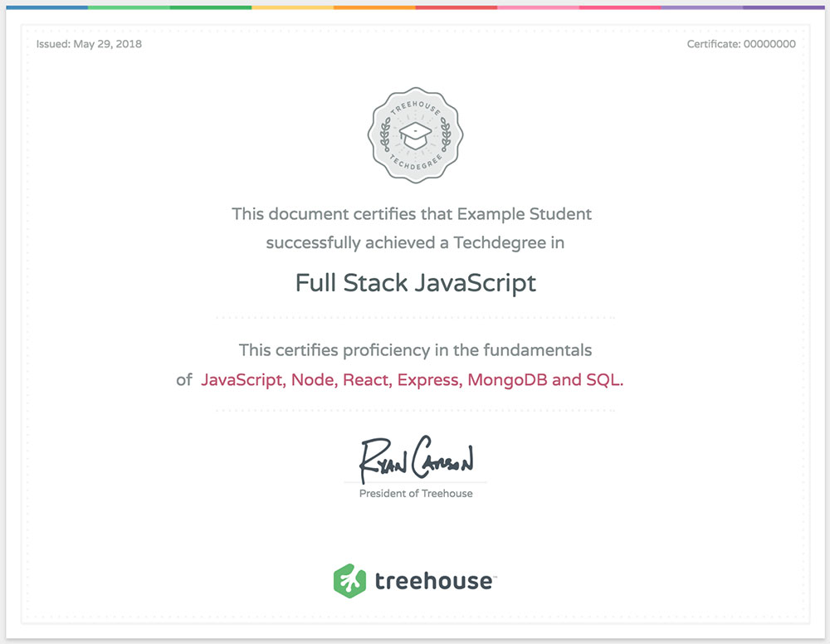Click the Ryan Carson signature
830x644 pixels.
416,459
